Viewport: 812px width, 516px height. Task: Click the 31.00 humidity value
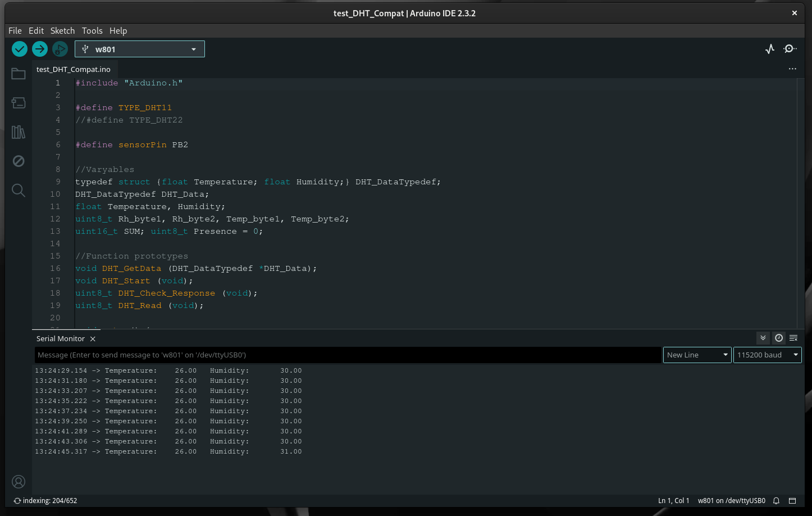pyautogui.click(x=291, y=451)
